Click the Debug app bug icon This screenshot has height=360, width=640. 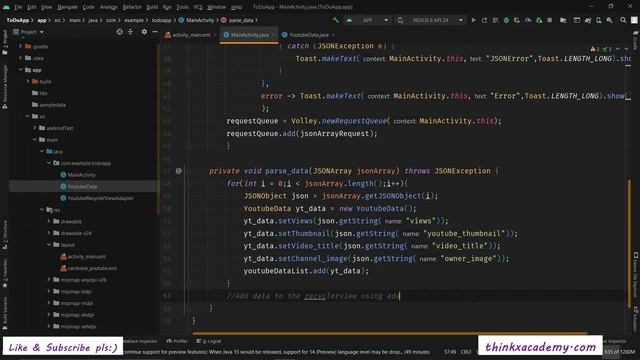click(x=506, y=20)
